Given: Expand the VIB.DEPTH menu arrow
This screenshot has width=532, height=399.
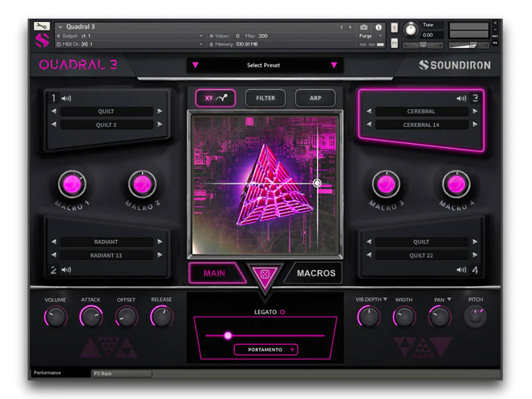Looking at the screenshot, I should [385, 299].
